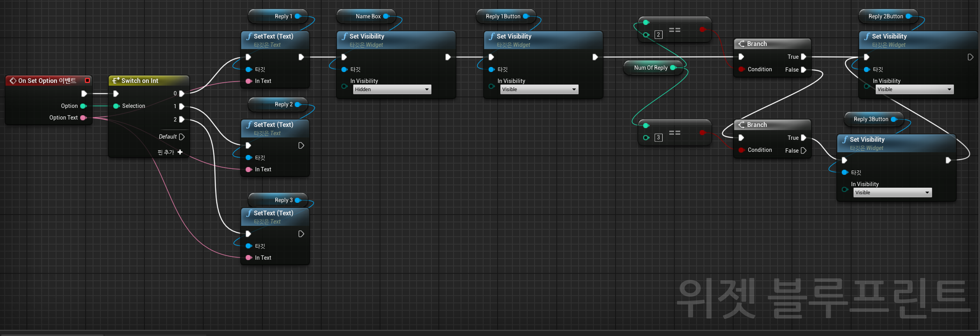Open the Visible dropdown under Reply 2Button node
This screenshot has width=980, height=336.
(914, 90)
